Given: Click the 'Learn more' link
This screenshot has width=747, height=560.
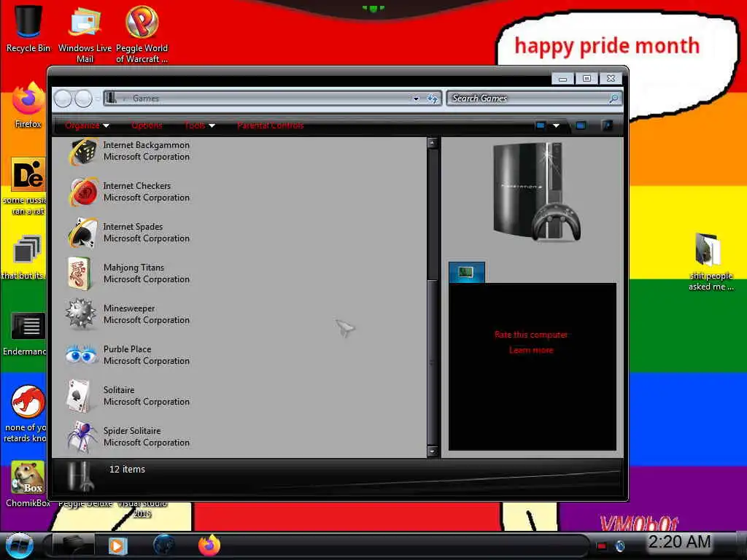Looking at the screenshot, I should 531,350.
